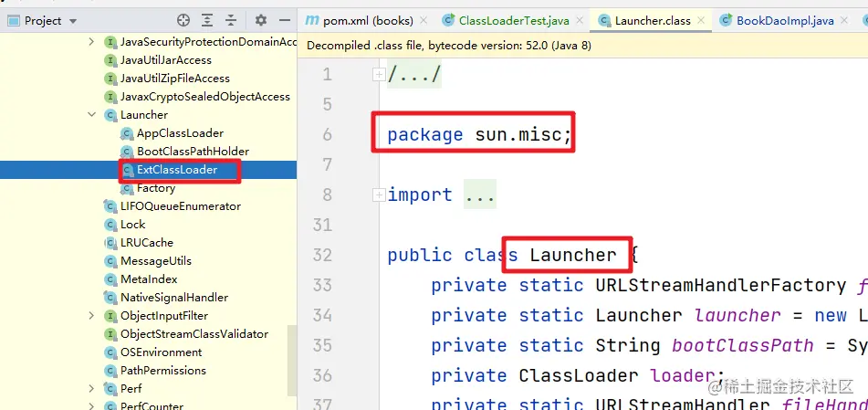Expand JavaSecurityProtectionDomainAccess node
This screenshot has width=868, height=410.
tap(91, 42)
